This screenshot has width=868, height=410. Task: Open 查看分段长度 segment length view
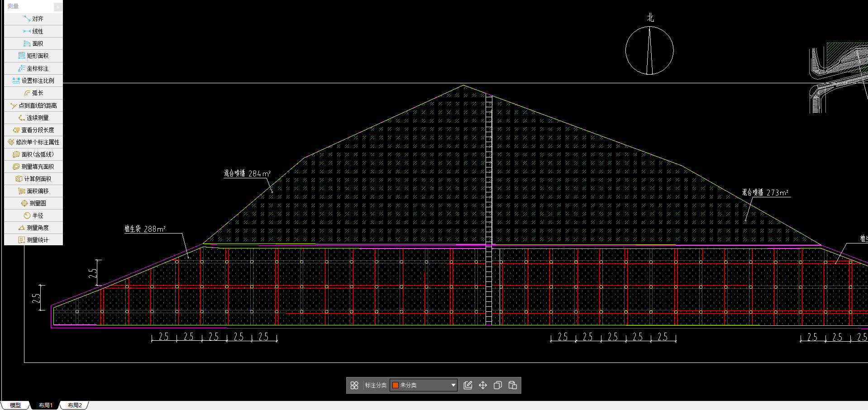33,130
